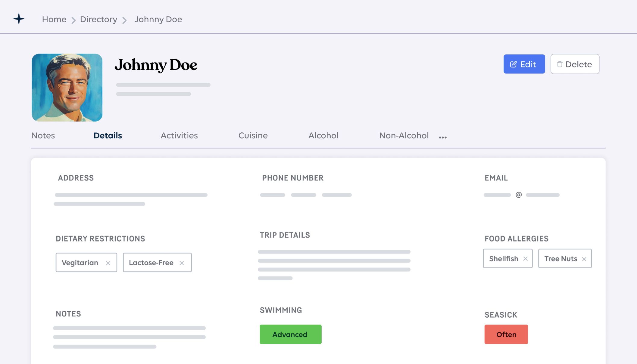Remove Vegitarian dietary restriction tag
637x364 pixels.
pos(108,262)
